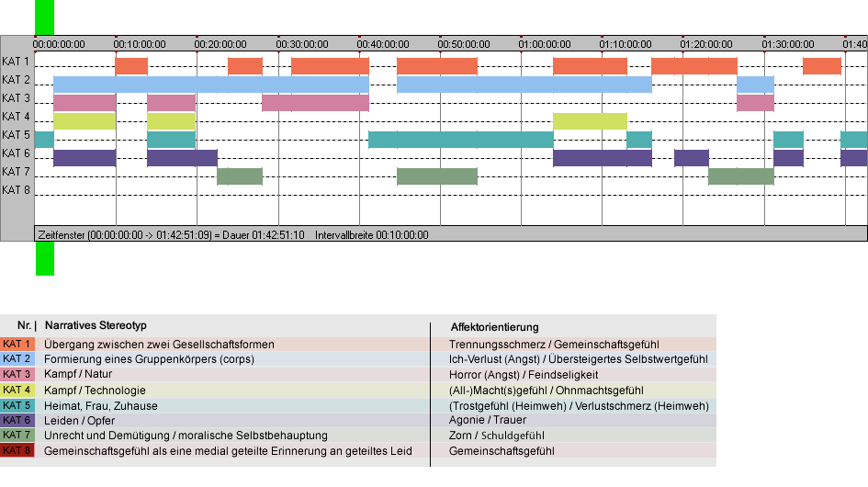This screenshot has width=868, height=487.
Task: Select the KAT 7 segment near 01:25
Action: point(741,176)
